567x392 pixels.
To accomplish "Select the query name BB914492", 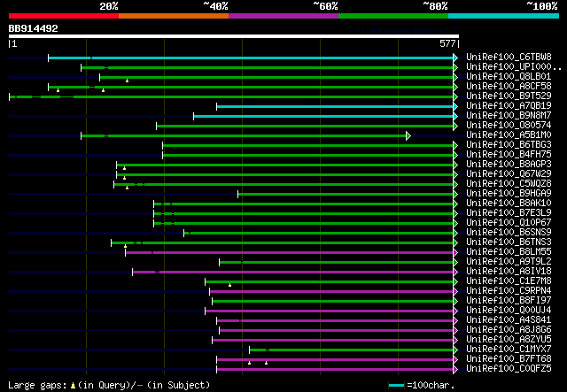I will click(34, 28).
